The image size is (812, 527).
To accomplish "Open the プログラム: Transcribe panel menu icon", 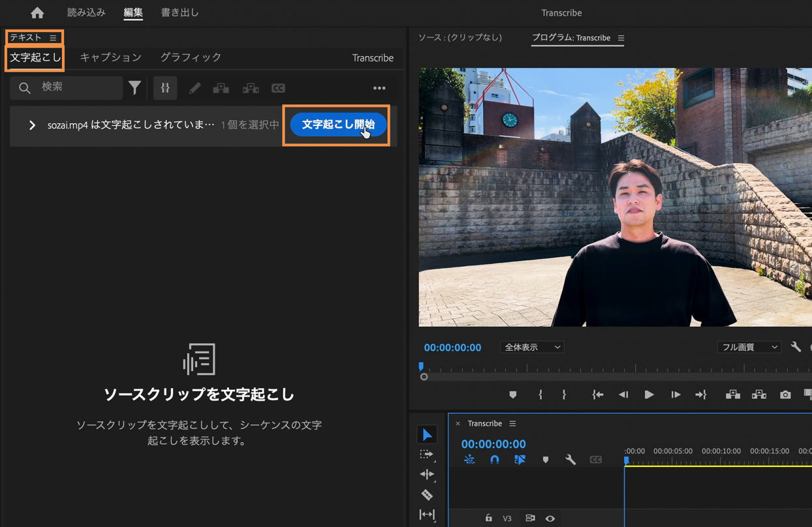I will pos(621,38).
